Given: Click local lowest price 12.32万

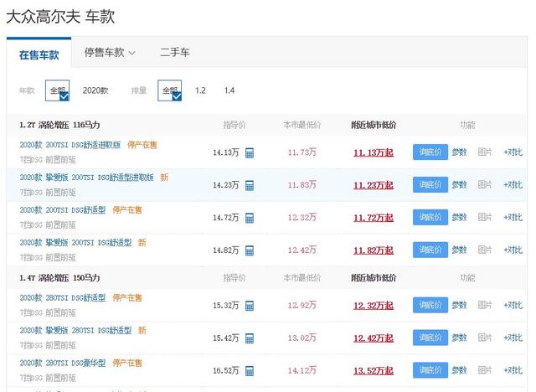Looking at the screenshot, I should (301, 218).
